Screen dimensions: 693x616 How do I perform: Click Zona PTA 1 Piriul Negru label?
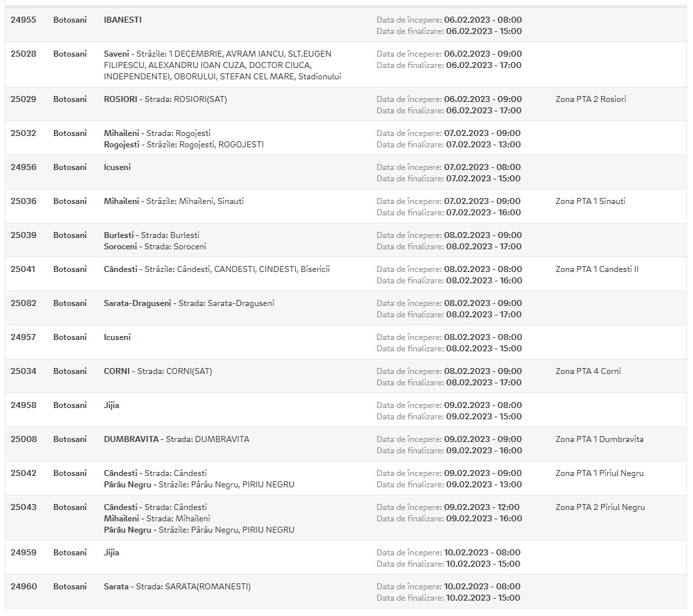[599, 473]
